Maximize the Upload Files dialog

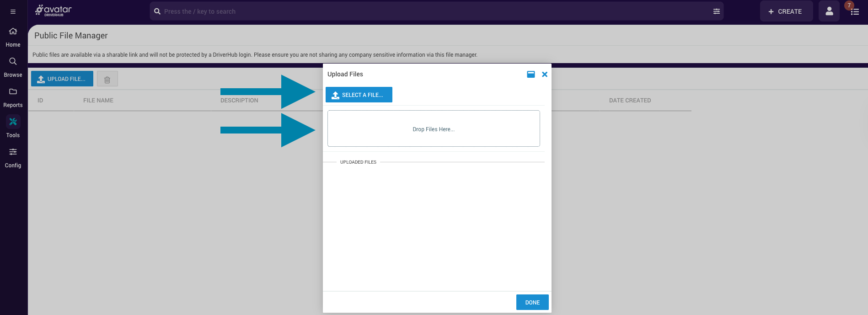tap(530, 74)
